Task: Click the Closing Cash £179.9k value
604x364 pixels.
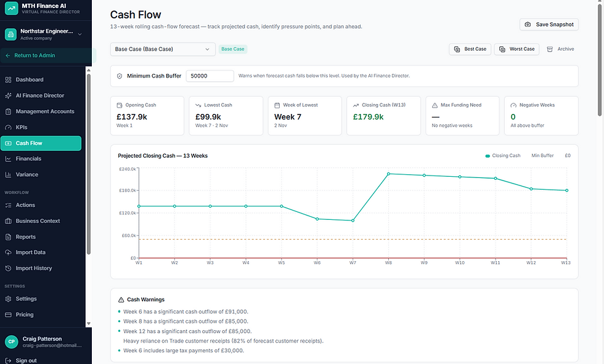Action: [369, 117]
